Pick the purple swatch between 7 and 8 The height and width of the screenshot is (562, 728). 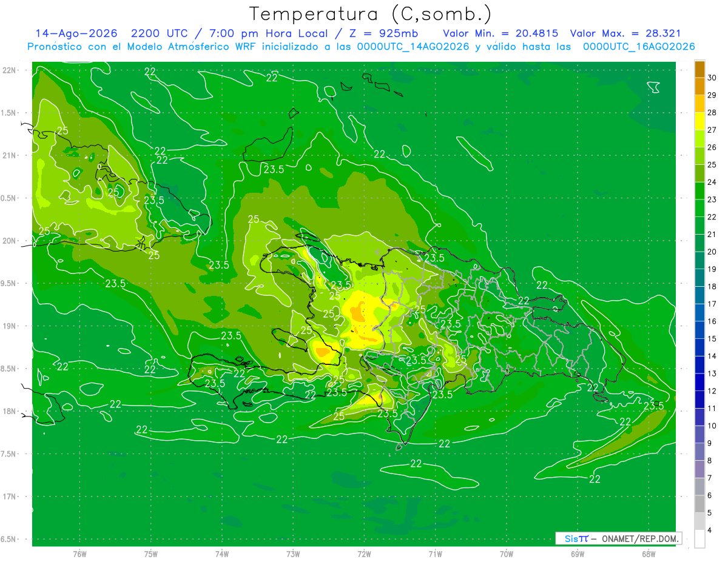click(x=699, y=469)
